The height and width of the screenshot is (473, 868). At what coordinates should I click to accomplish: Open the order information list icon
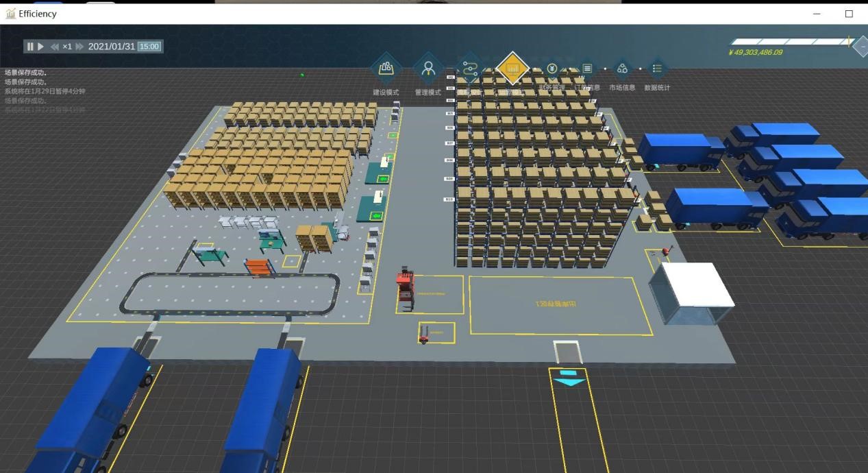click(x=587, y=69)
